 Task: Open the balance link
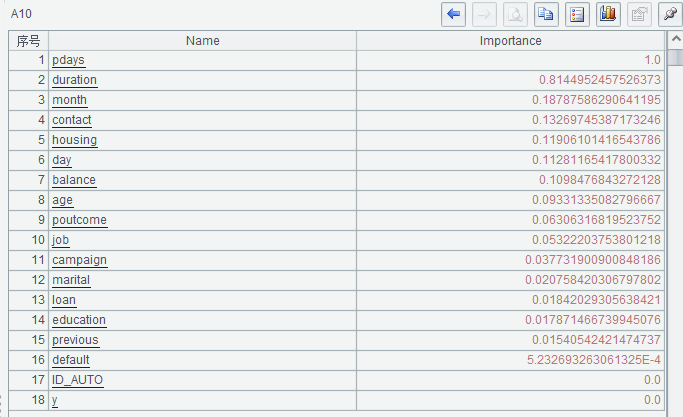(74, 180)
